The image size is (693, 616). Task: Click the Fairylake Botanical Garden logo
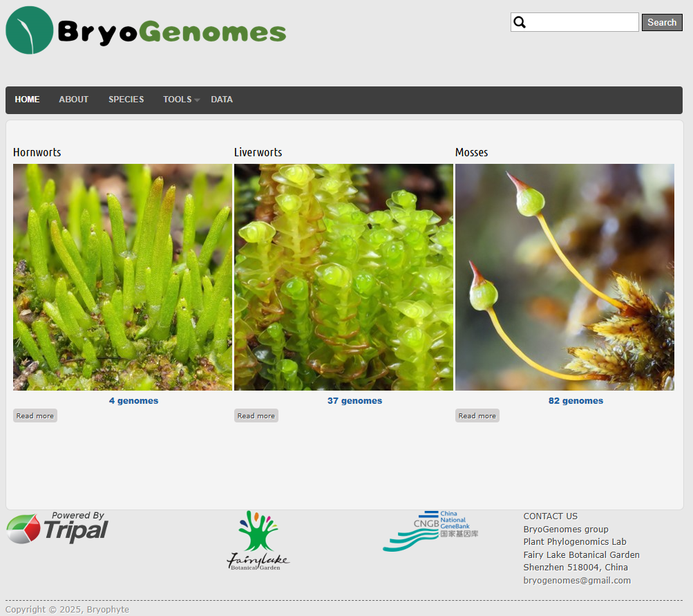pyautogui.click(x=258, y=541)
